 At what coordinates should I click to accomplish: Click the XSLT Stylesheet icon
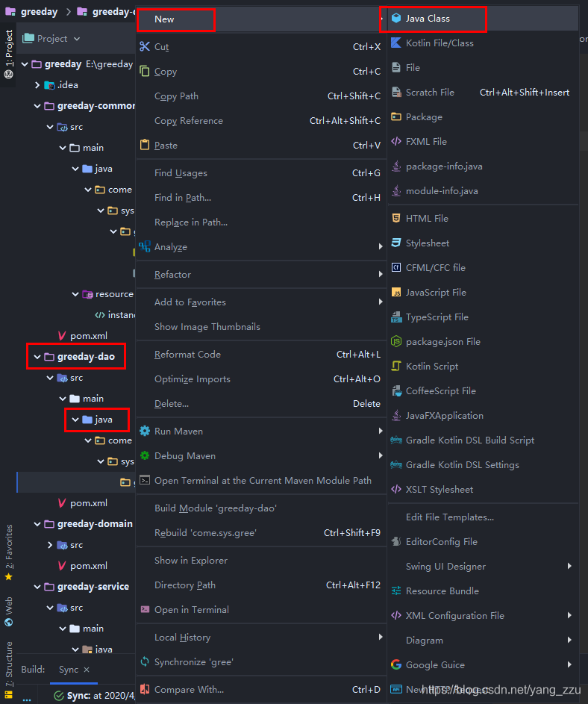(x=396, y=490)
